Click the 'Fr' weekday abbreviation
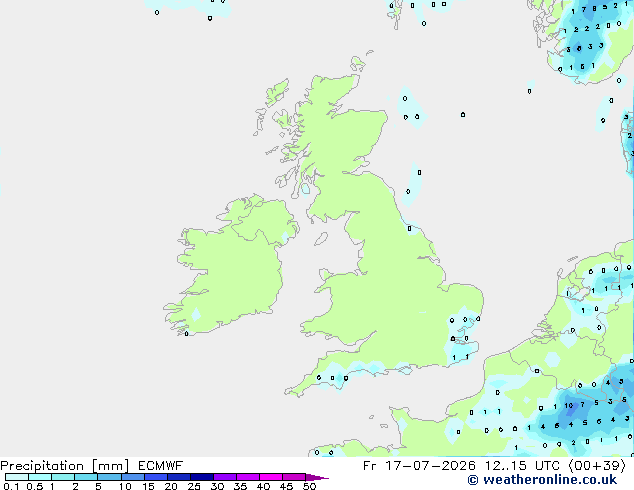This screenshot has height=490, width=634. click(370, 466)
